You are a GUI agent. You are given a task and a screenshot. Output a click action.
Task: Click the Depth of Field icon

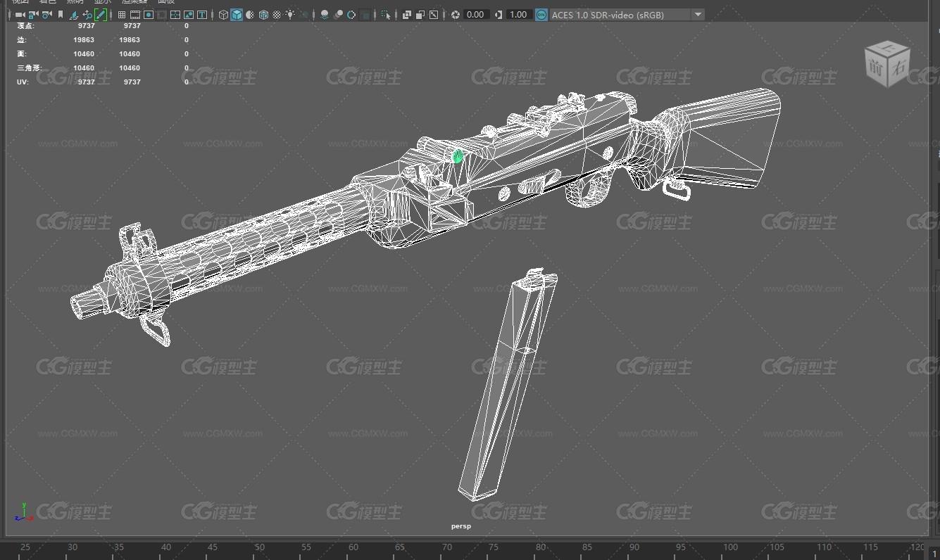point(365,14)
